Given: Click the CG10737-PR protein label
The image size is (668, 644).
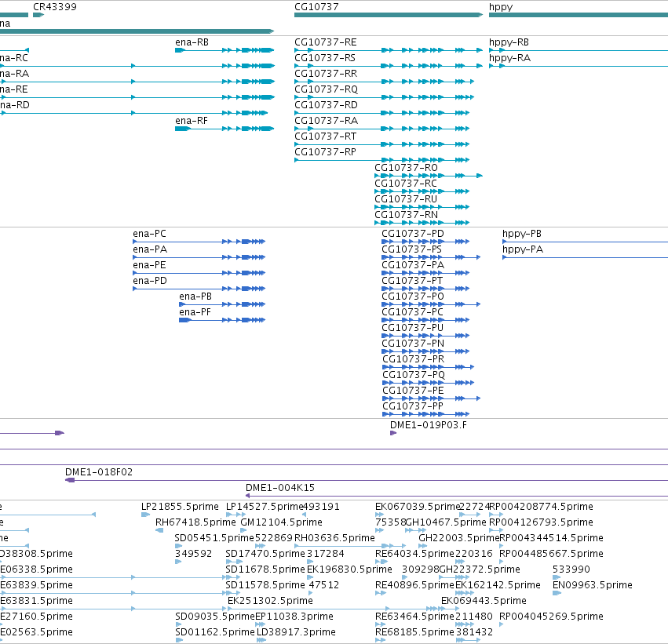Looking at the screenshot, I should (x=413, y=358).
